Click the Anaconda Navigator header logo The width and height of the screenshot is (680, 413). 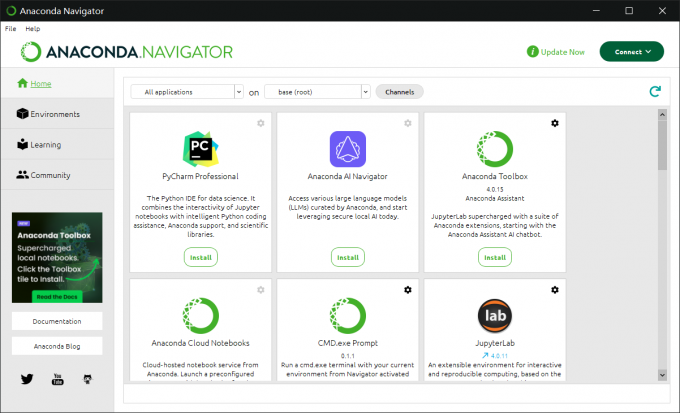127,52
